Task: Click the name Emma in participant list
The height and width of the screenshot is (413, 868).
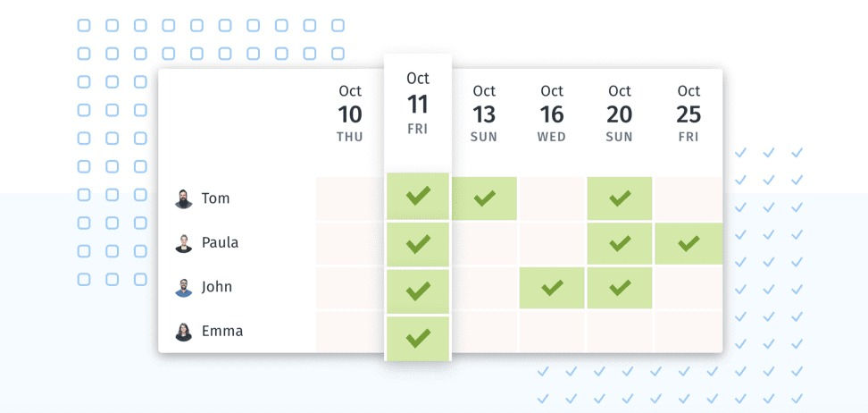Action: tap(221, 332)
